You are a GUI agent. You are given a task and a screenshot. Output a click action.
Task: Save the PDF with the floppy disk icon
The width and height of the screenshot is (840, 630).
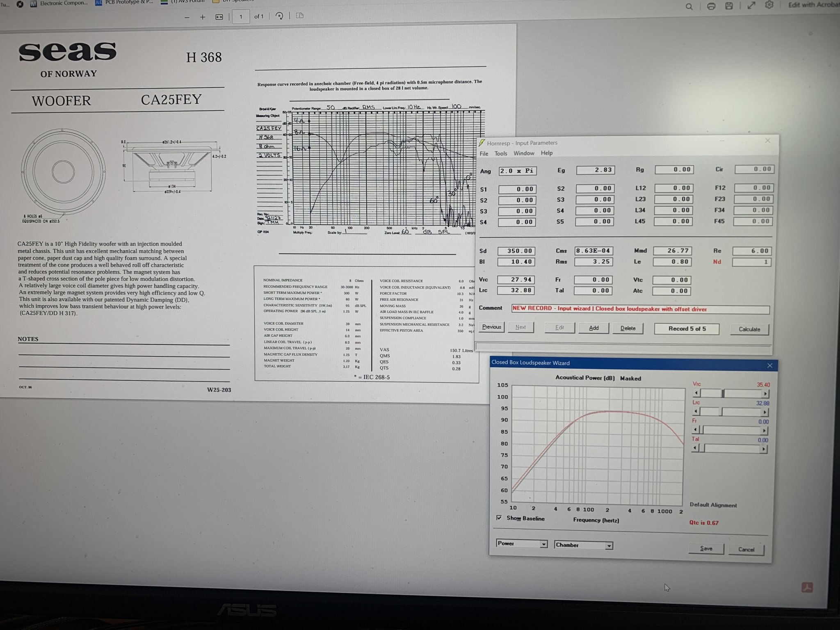[729, 6]
